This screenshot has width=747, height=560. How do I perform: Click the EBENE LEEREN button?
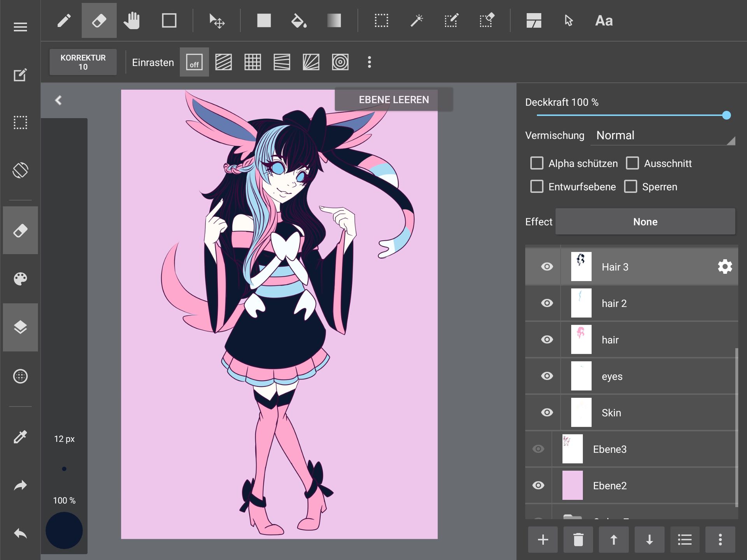pos(393,100)
